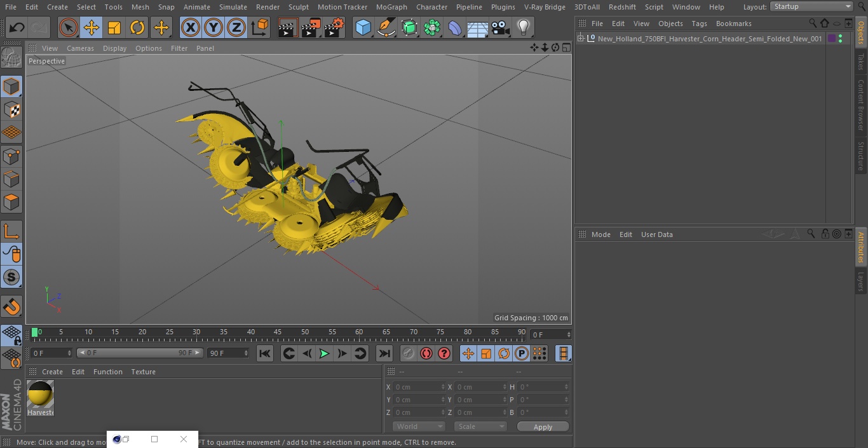Switch to the Takes side tab
Screen dimensions: 868x448
click(x=861, y=62)
